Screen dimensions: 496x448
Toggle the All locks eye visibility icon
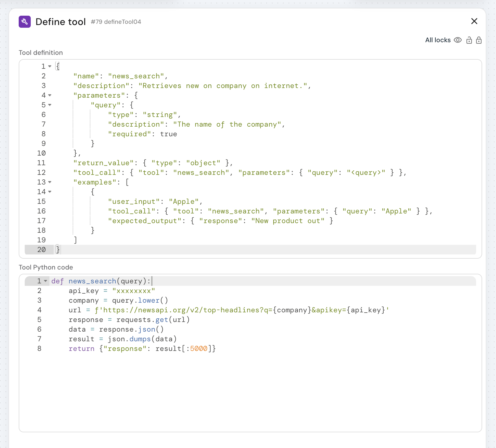(457, 40)
